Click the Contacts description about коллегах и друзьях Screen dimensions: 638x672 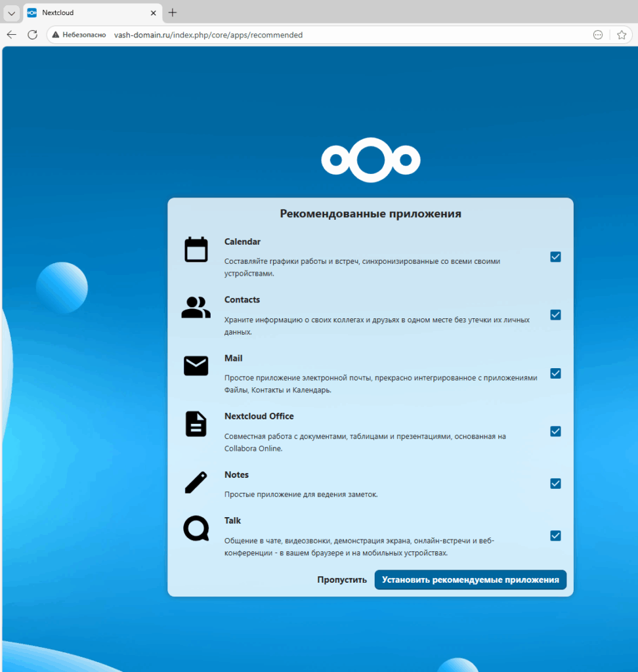click(x=377, y=325)
